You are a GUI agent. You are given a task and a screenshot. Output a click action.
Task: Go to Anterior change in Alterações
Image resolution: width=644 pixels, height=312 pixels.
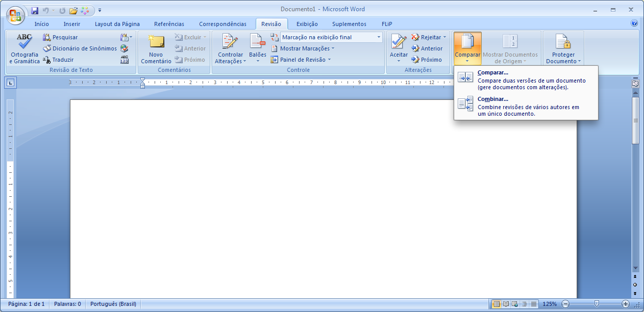tap(427, 48)
